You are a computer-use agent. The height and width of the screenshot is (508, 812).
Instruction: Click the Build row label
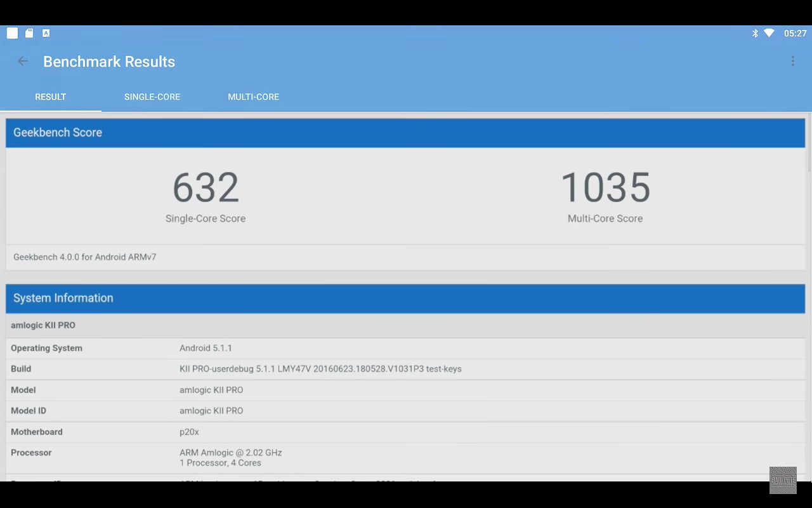[x=21, y=369]
